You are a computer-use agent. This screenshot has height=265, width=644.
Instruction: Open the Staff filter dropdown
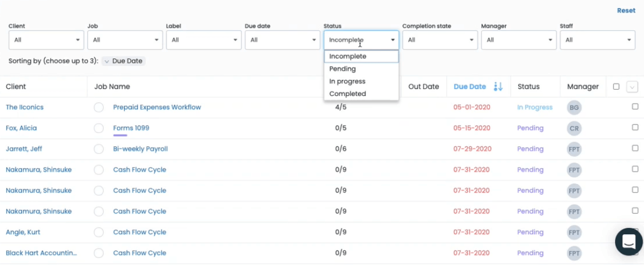coord(597,40)
